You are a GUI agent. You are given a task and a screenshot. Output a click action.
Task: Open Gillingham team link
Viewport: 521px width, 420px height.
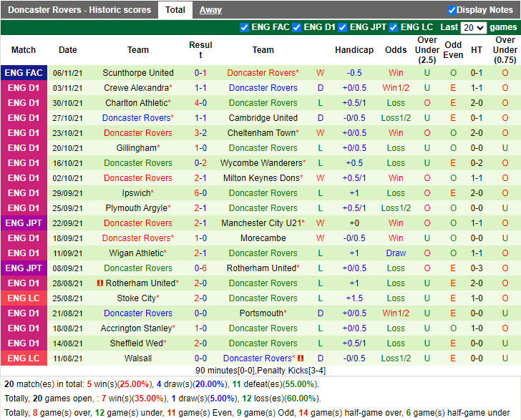click(136, 148)
